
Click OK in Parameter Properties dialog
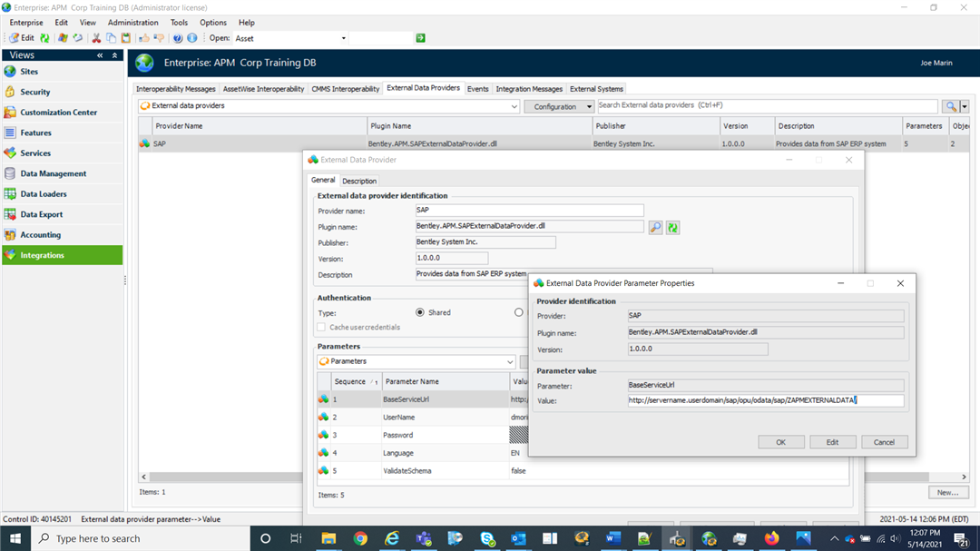click(781, 442)
